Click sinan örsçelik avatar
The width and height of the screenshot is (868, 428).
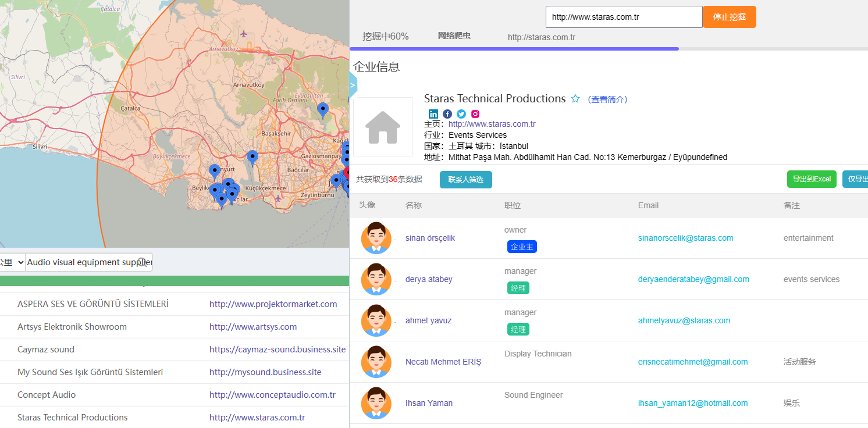pos(376,238)
